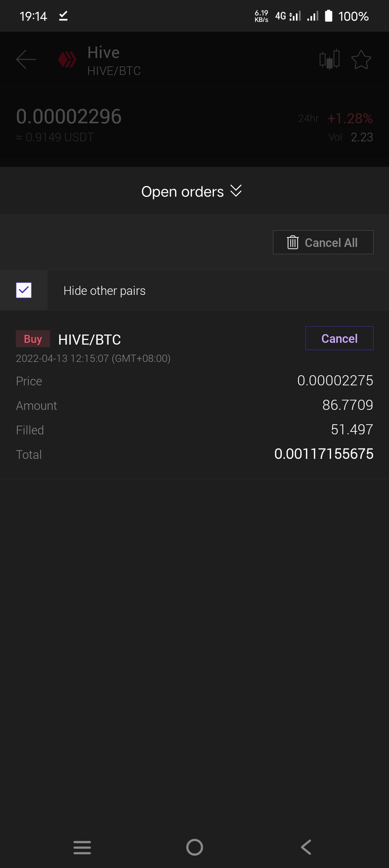The height and width of the screenshot is (868, 389).
Task: Tap the Android back chevron
Action: tap(306, 847)
